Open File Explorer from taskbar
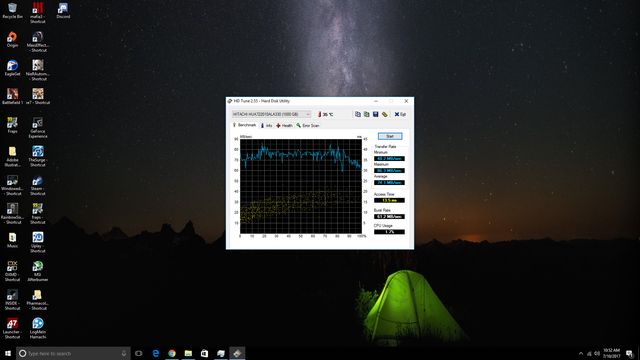This screenshot has height=360, width=640. point(188,353)
